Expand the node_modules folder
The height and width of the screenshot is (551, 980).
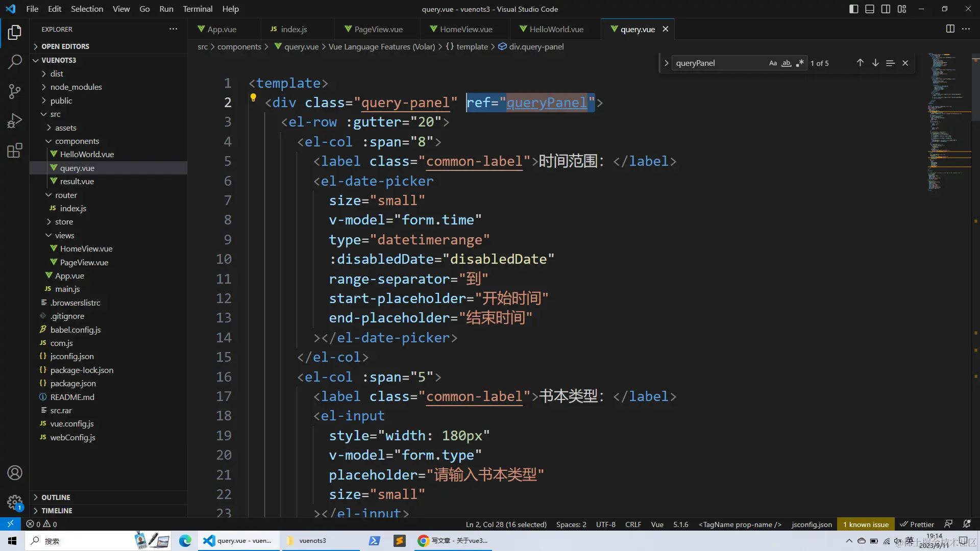[76, 87]
